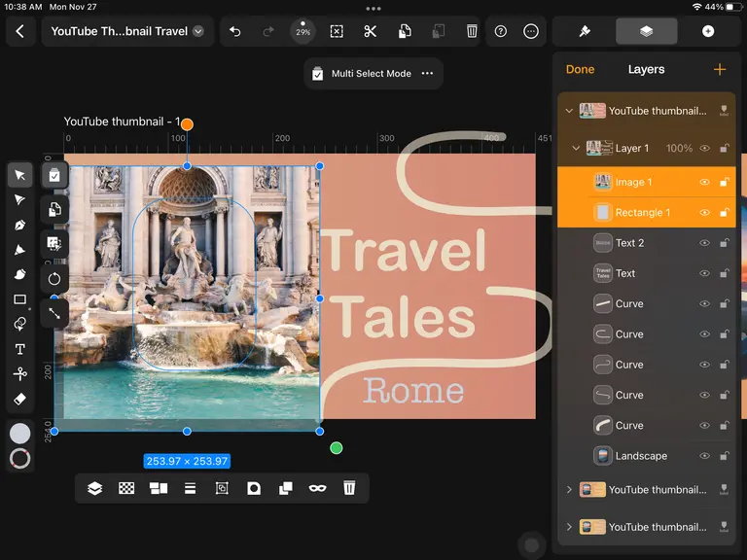Click the YouTube thumbnail - 1 artboard title
Screen dimensions: 747x560
coord(122,122)
